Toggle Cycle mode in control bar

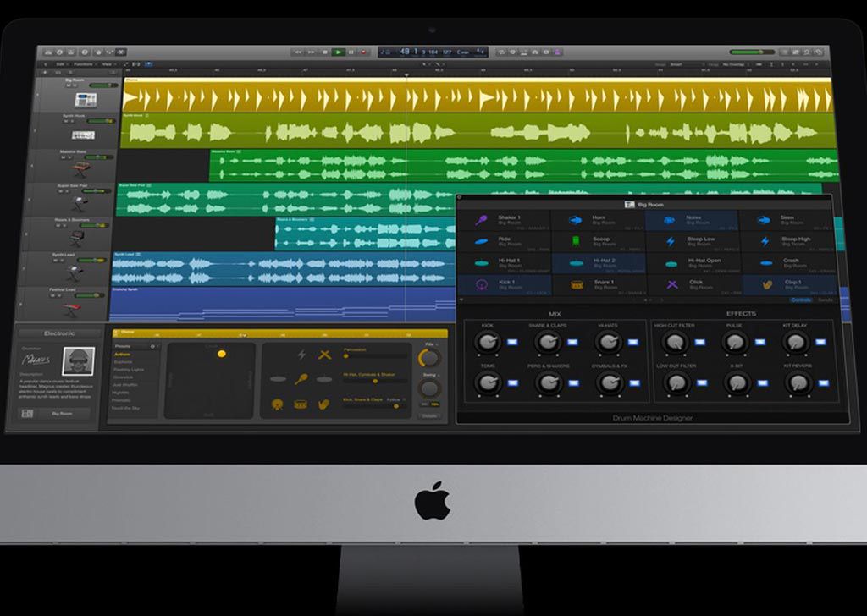pos(501,52)
